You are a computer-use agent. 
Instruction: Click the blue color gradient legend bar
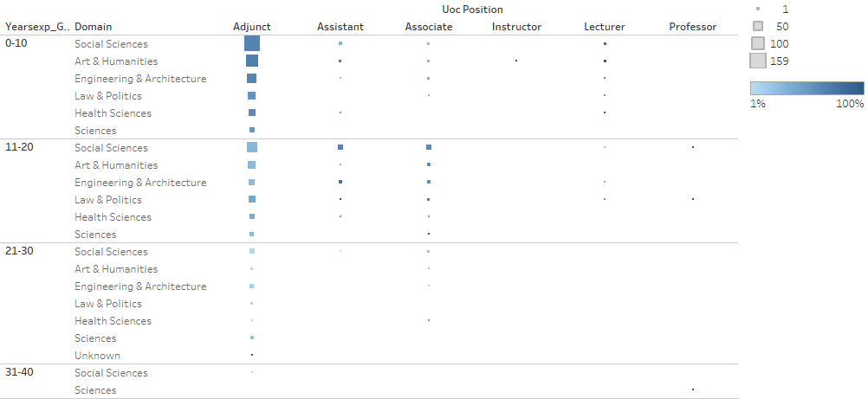[806, 87]
